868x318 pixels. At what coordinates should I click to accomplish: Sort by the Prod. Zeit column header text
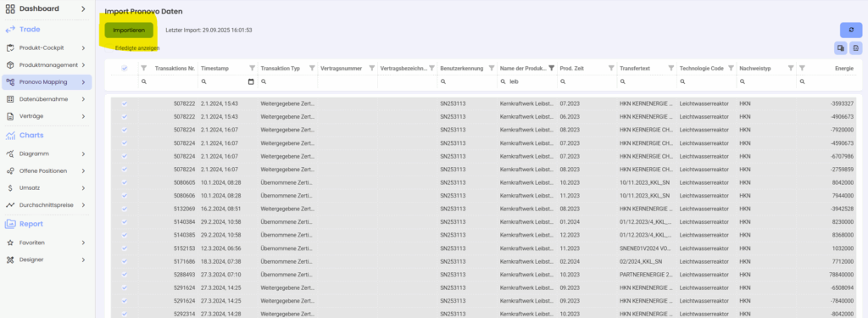coord(572,68)
